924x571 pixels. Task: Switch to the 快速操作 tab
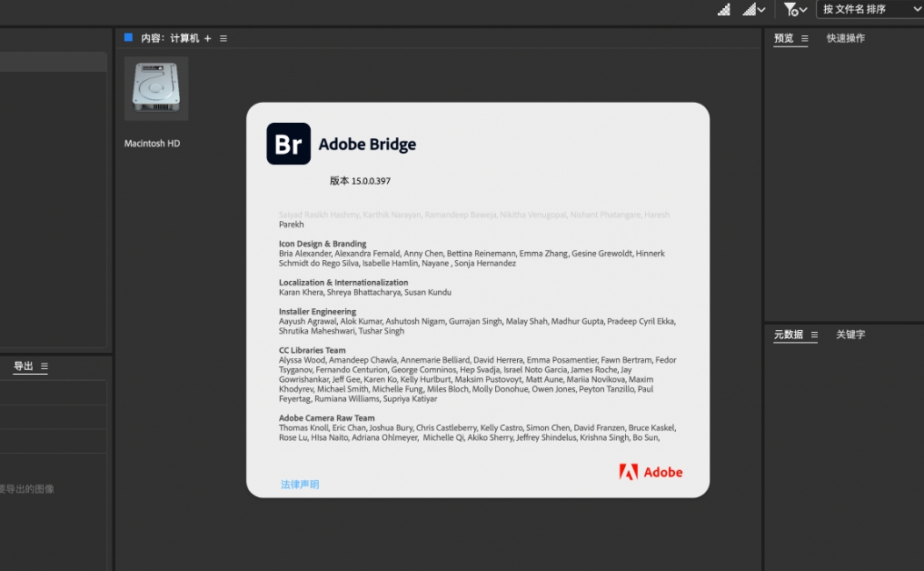pos(846,38)
